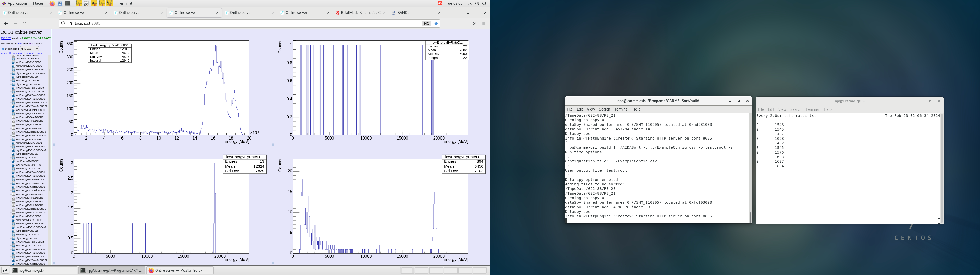
Task: Open the screenshot tool launcher icon
Action: coord(86,3)
